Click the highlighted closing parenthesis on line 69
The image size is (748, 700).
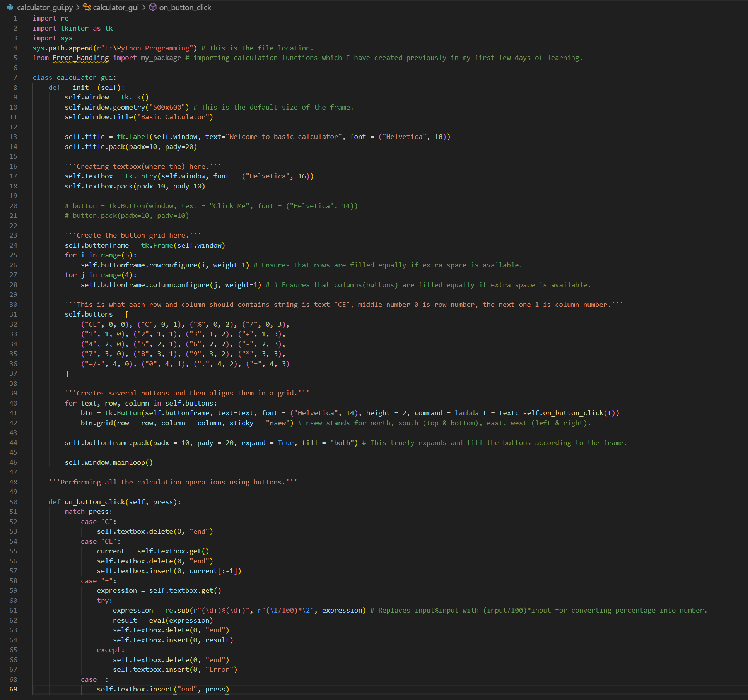pos(227,689)
